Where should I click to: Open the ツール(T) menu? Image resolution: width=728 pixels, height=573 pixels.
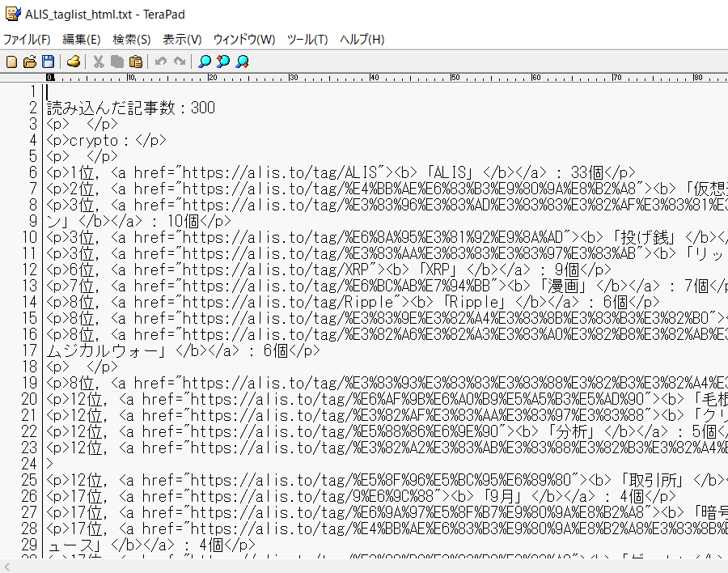[x=307, y=40]
